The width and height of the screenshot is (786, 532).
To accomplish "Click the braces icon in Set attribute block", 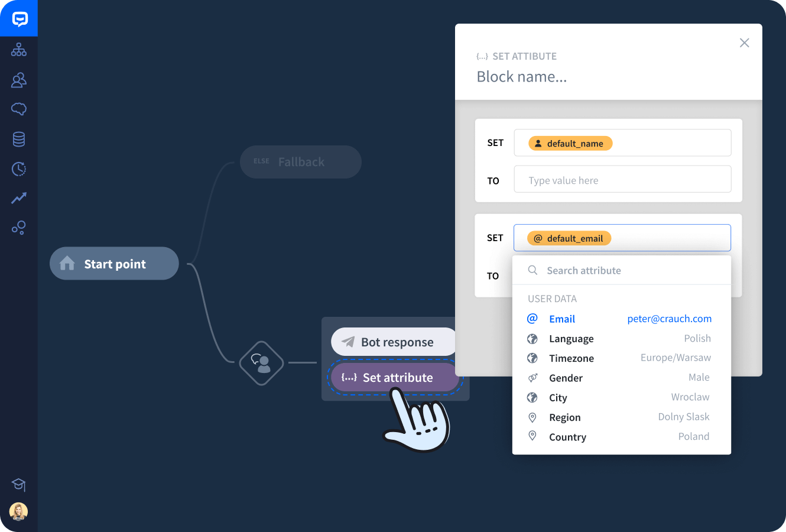I will click(349, 377).
